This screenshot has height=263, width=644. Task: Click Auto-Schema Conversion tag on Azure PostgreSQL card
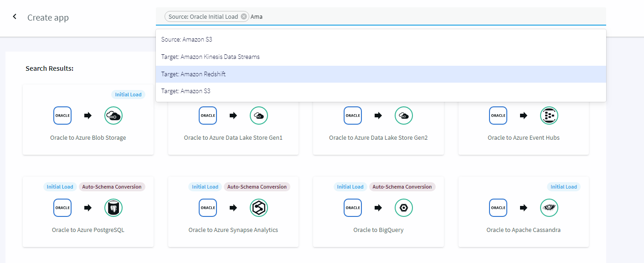(112, 187)
